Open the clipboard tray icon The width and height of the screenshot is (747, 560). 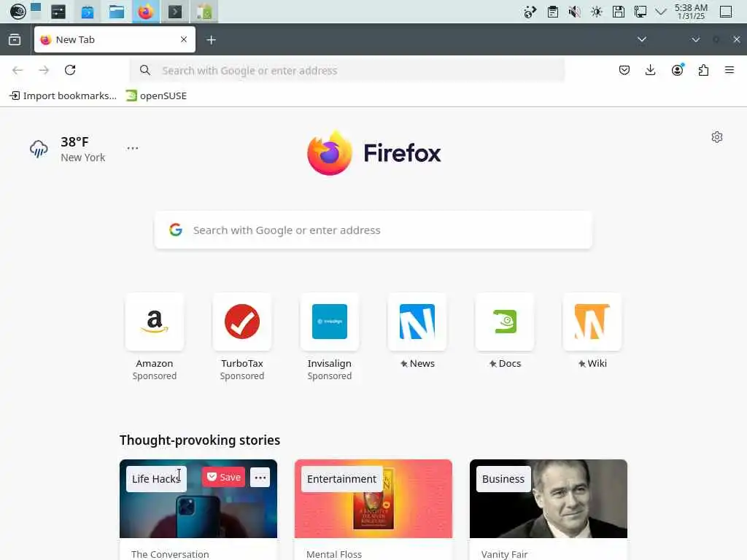click(x=553, y=12)
